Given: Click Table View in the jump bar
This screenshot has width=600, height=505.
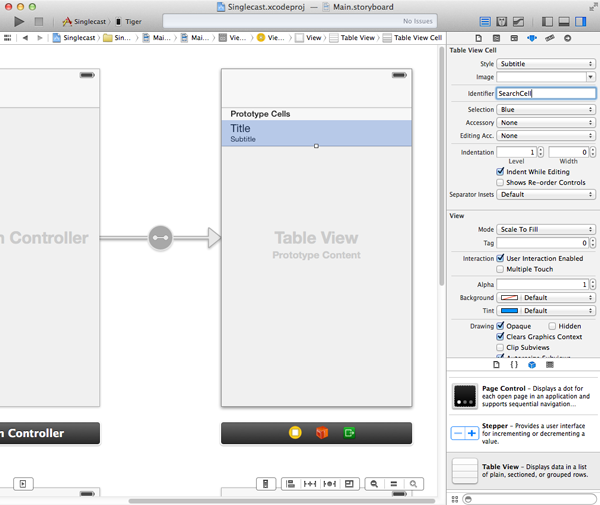Looking at the screenshot, I should click(352, 38).
